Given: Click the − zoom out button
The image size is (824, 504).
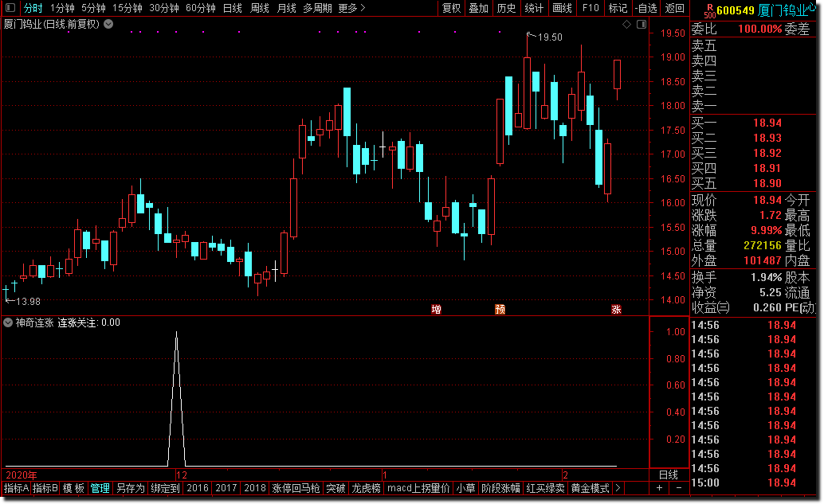Looking at the screenshot, I should tap(678, 488).
